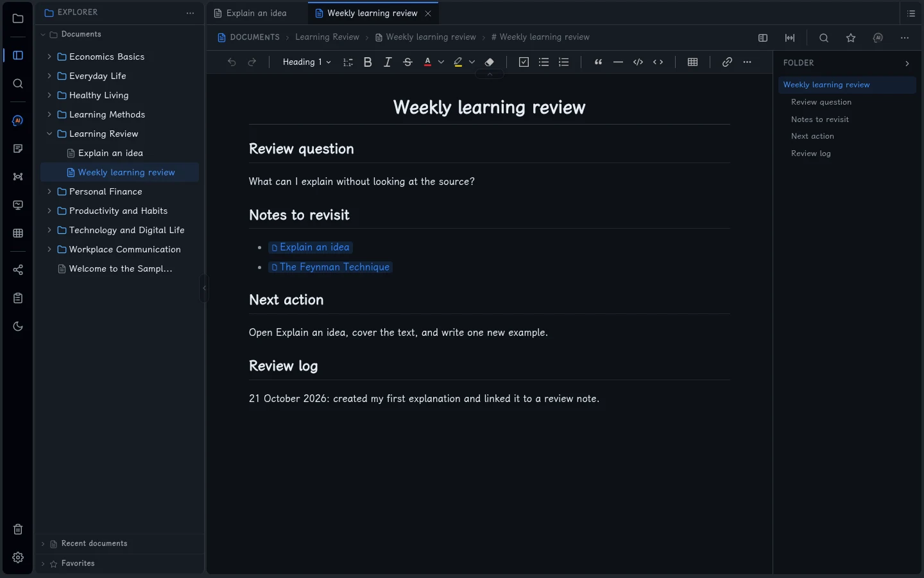This screenshot has width=924, height=578.
Task: Open trash bin in sidebar
Action: tap(18, 529)
